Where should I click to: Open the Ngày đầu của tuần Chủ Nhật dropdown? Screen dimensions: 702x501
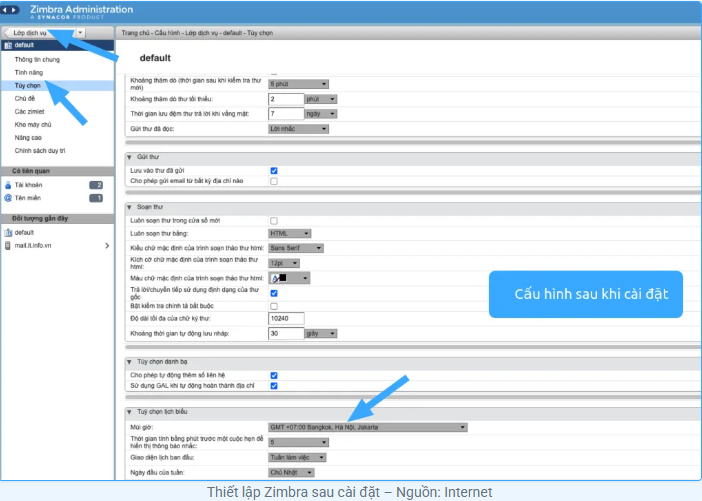point(291,472)
